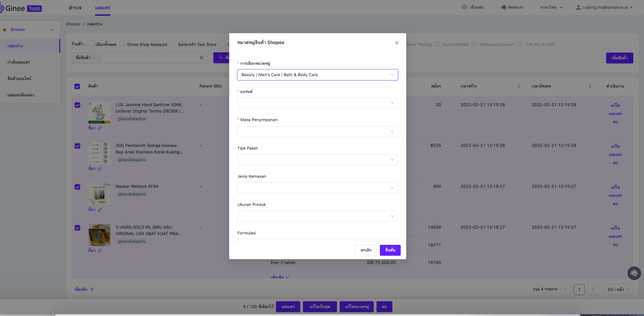Open กำลังเผยแพร่ sidebar item
This screenshot has height=316, width=644.
click(x=30, y=62)
